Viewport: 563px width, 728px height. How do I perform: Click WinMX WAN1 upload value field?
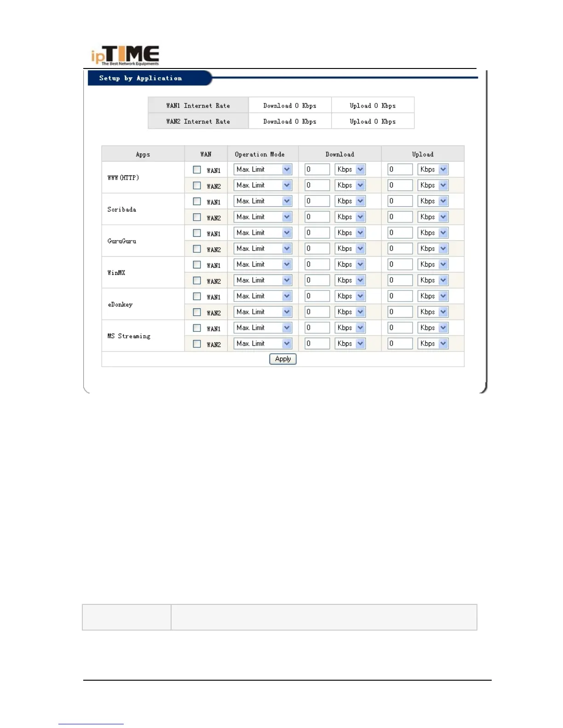tap(400, 265)
